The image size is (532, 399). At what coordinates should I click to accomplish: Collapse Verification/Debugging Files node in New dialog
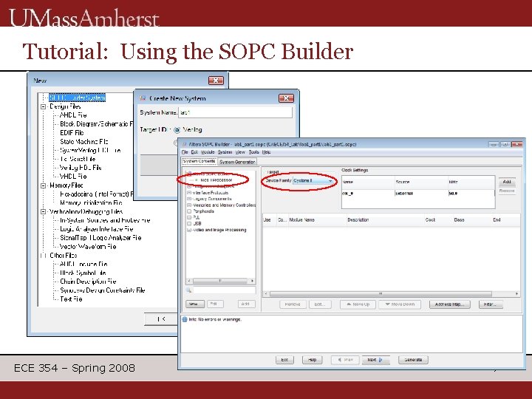pyautogui.click(x=43, y=212)
